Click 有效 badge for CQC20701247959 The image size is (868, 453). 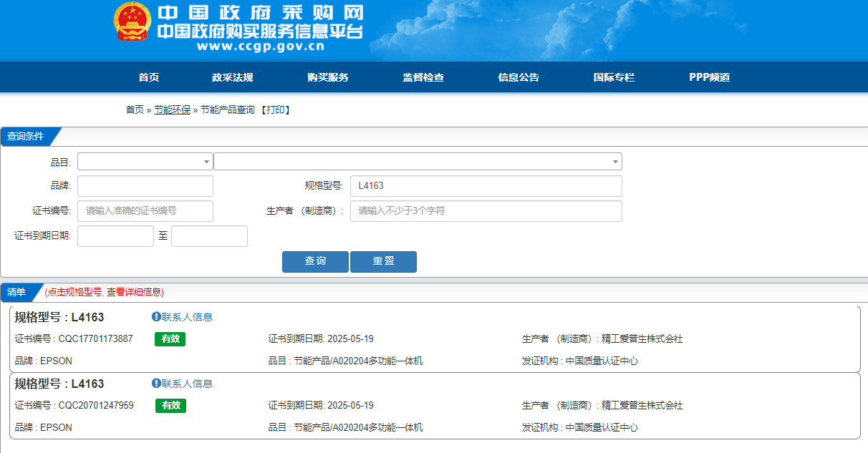[170, 406]
